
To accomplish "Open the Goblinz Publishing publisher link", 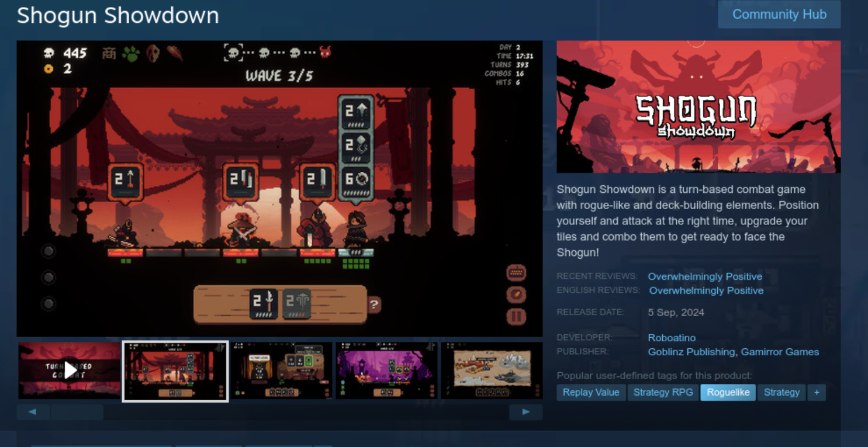I will click(691, 352).
